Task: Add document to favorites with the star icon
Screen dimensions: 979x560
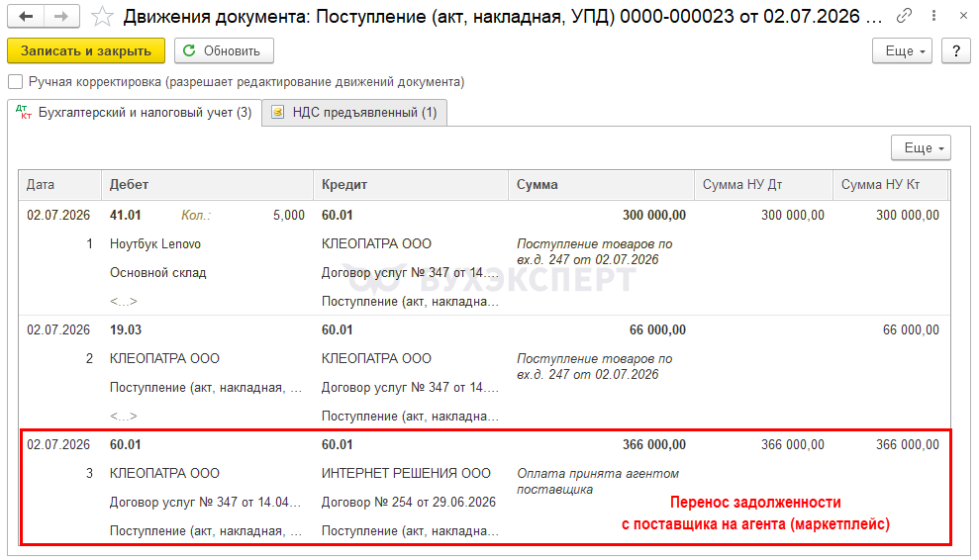Action: 102,17
